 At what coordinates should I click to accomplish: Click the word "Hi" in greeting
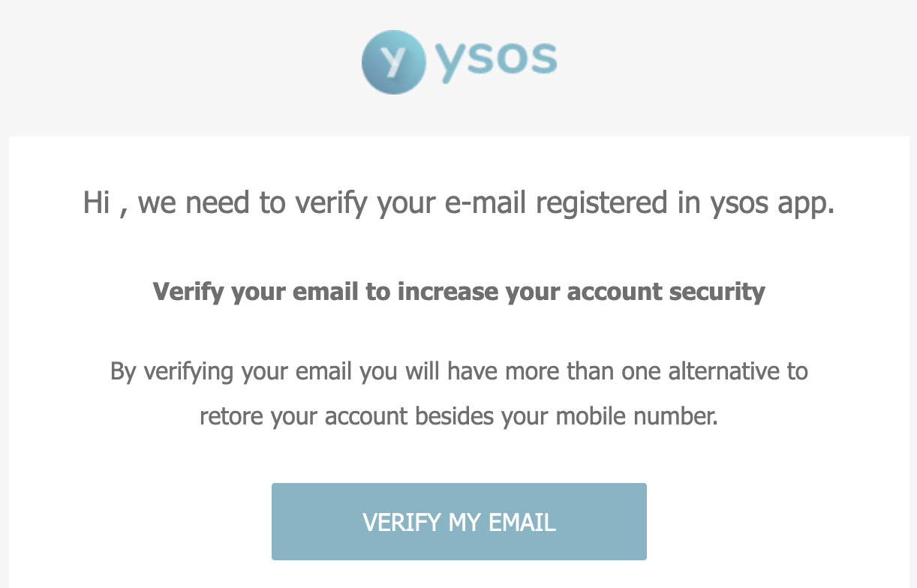click(97, 202)
